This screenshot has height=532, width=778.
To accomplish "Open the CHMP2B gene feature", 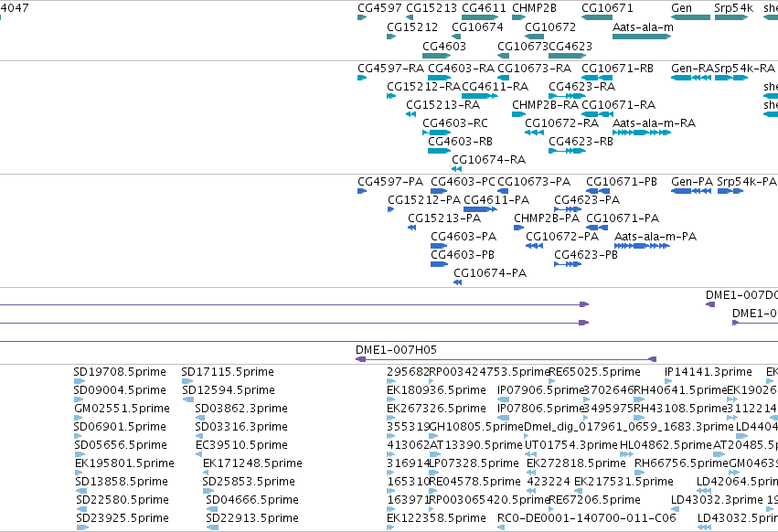I will (518, 17).
